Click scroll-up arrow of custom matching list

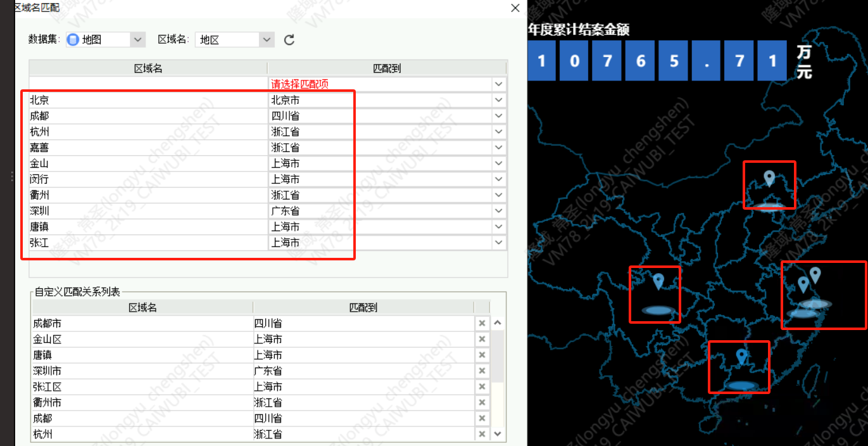coord(497,323)
